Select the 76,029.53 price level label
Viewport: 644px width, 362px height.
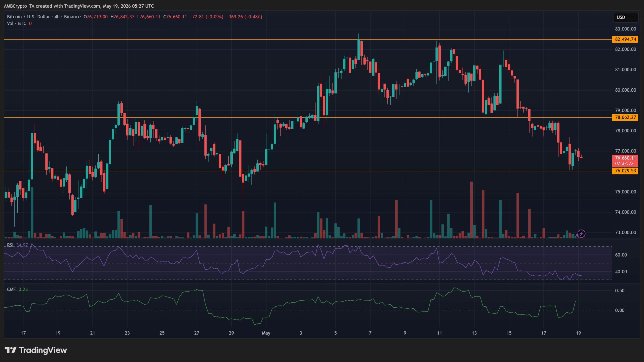(625, 171)
